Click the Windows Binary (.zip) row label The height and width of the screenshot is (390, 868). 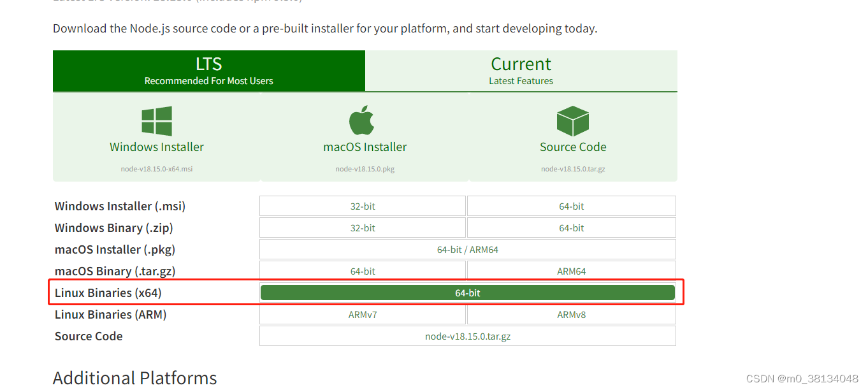[114, 227]
